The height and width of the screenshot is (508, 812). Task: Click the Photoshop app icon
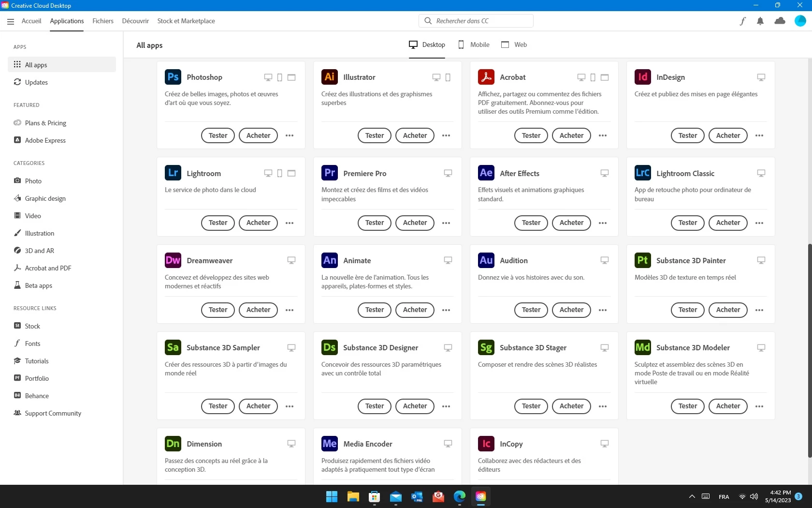[x=173, y=77]
